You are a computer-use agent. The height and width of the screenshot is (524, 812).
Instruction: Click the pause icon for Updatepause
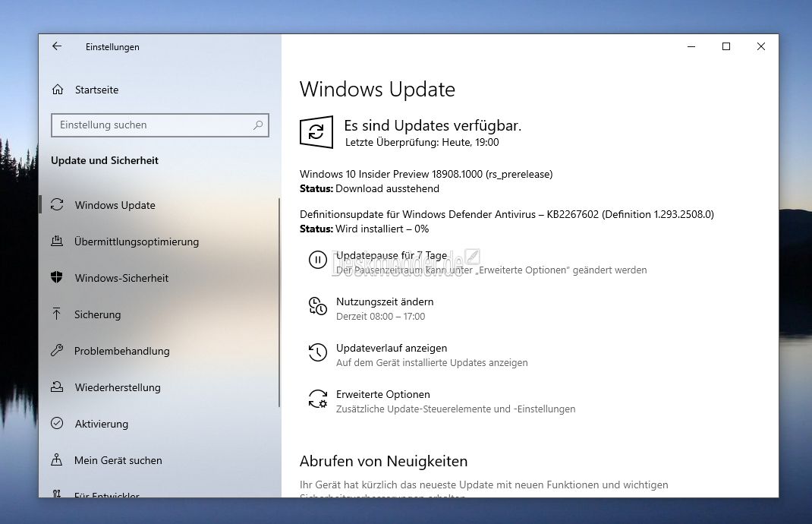coord(317,260)
